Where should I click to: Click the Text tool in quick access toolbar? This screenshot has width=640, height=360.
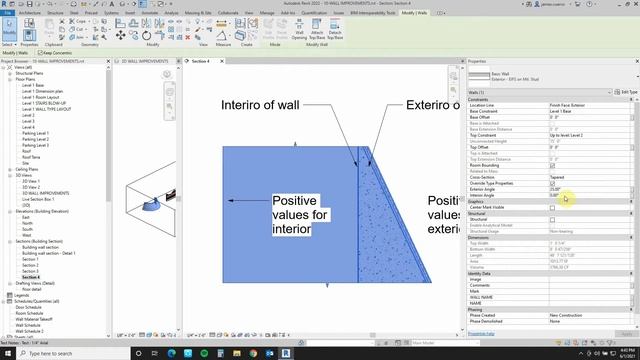(x=111, y=4)
